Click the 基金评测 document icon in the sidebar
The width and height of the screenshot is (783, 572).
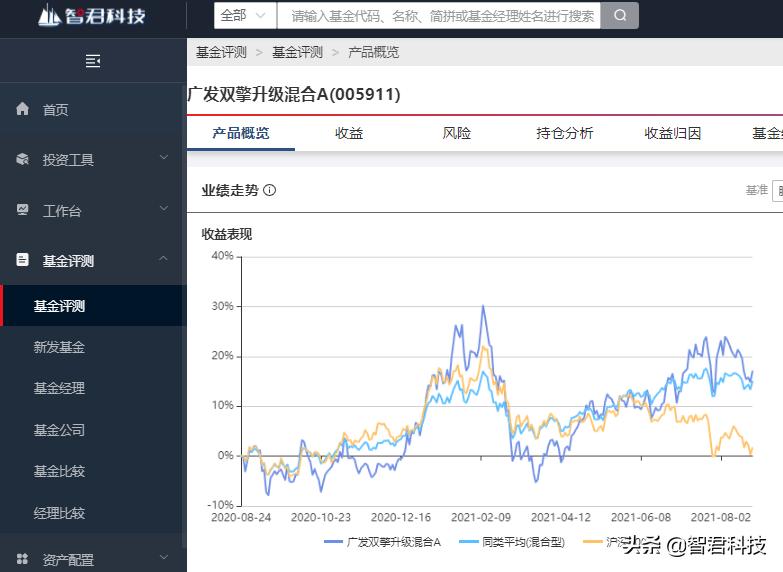(x=22, y=260)
